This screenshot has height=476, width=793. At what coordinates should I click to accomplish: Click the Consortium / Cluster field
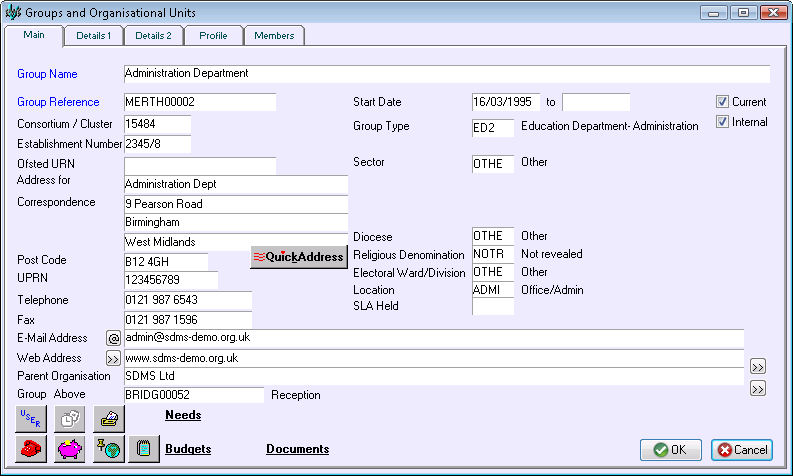coord(158,124)
